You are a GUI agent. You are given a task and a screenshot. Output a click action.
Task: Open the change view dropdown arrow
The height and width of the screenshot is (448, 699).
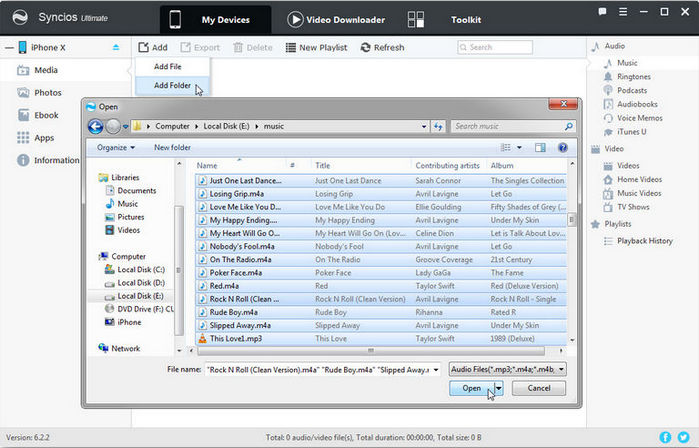(519, 148)
